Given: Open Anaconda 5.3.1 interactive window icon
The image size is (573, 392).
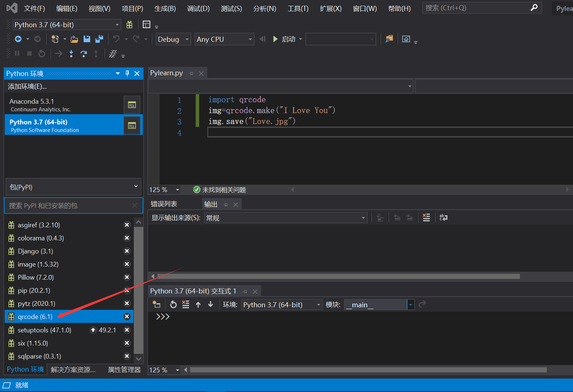Looking at the screenshot, I should tap(132, 105).
